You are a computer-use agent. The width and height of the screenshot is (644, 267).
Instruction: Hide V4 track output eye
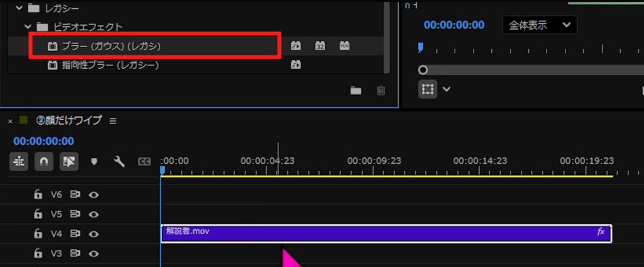(94, 234)
